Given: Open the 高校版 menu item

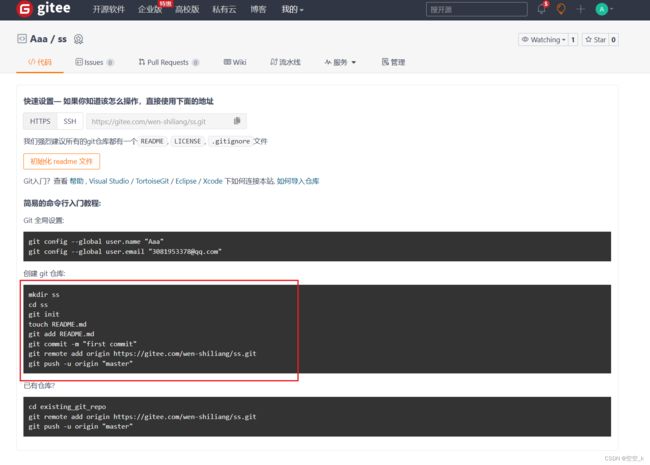Looking at the screenshot, I should [x=187, y=9].
